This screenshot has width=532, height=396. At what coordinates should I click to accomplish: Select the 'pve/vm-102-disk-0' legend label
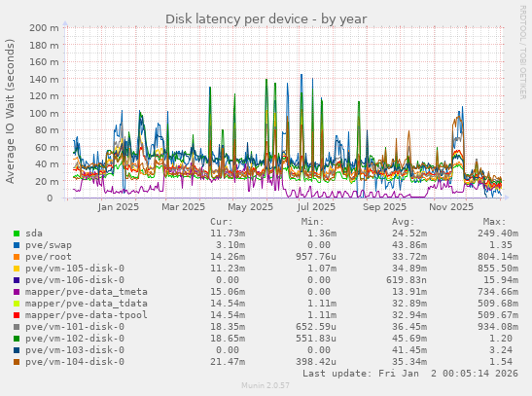pyautogui.click(x=75, y=339)
